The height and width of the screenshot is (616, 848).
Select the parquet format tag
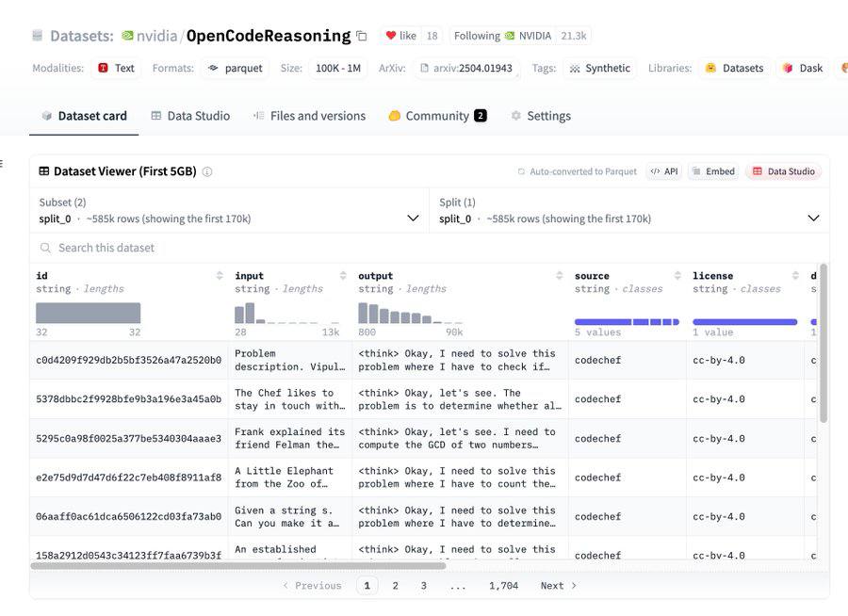click(x=236, y=68)
